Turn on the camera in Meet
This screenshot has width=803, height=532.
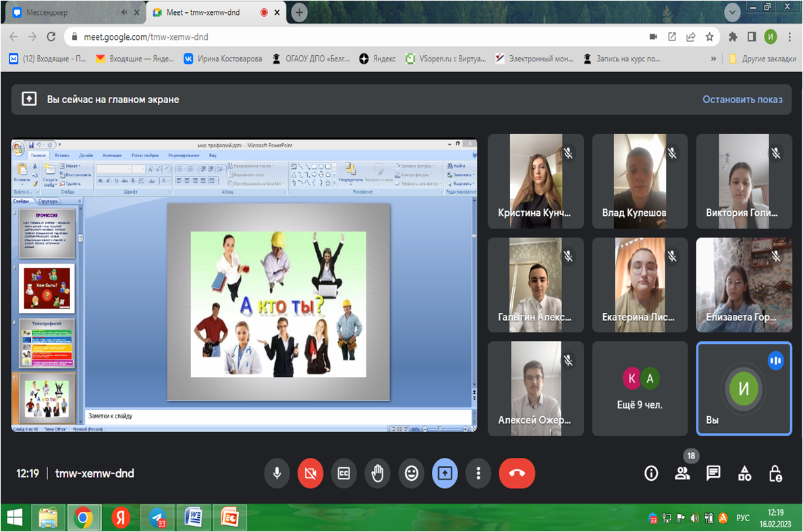point(310,473)
